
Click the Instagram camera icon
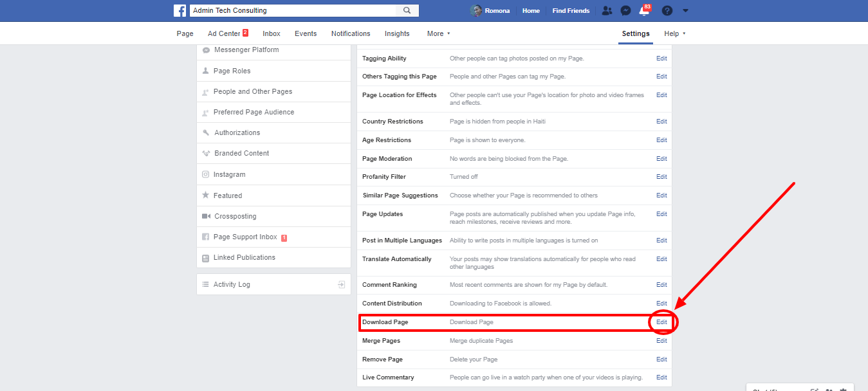point(206,174)
